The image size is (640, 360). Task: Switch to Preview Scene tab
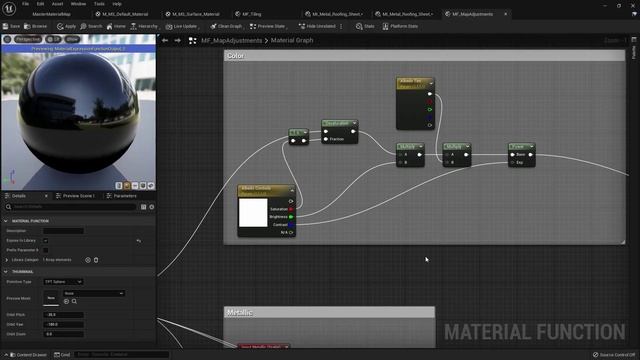pyautogui.click(x=75, y=196)
